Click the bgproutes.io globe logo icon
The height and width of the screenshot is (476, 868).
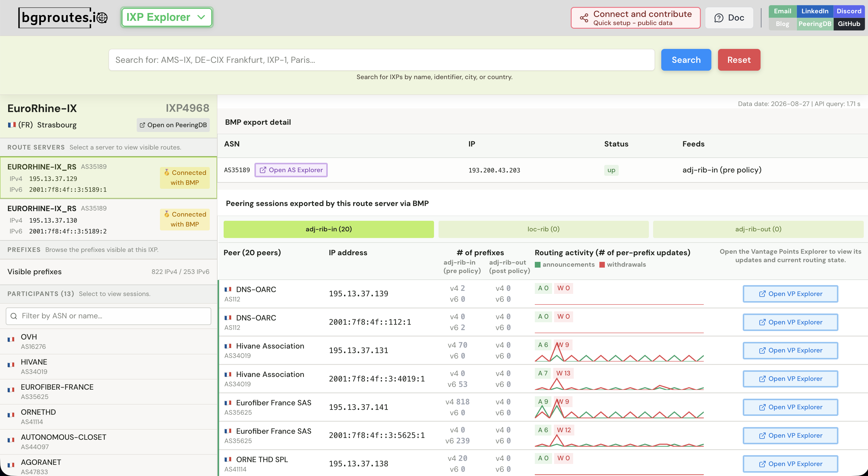coord(102,18)
